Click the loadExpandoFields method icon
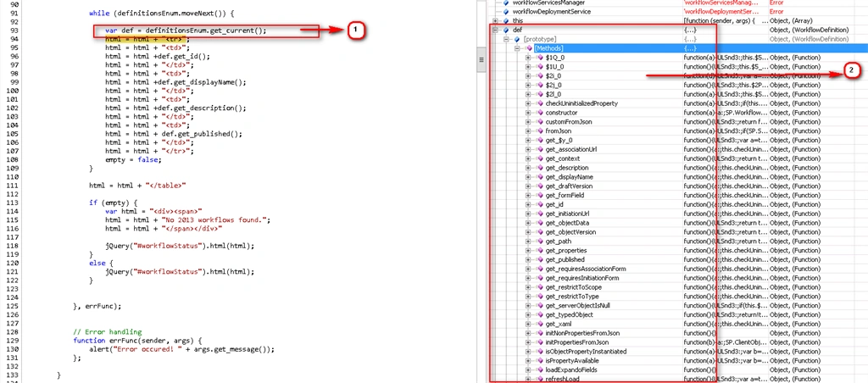 tap(540, 369)
